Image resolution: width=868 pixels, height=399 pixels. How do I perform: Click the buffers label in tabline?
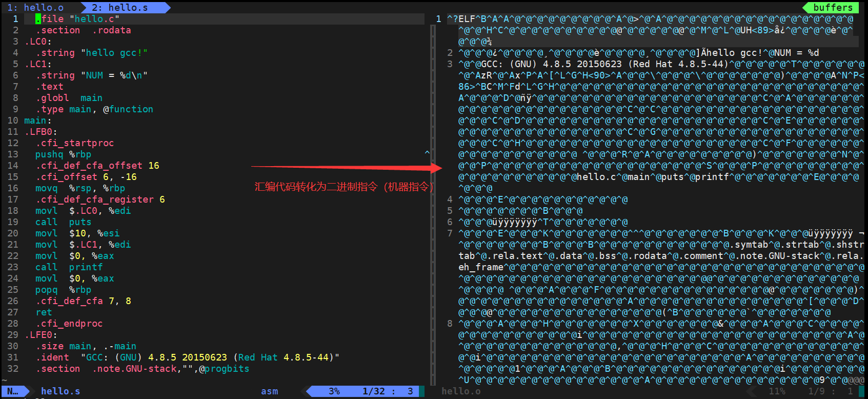[833, 8]
